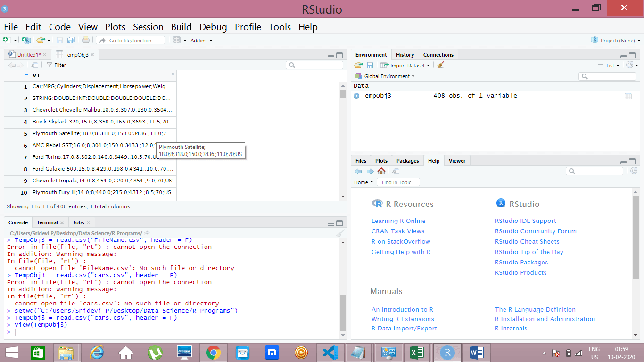Screen dimensions: 644x362
Task: Open the Plots menu in menu bar
Action: [x=115, y=27]
